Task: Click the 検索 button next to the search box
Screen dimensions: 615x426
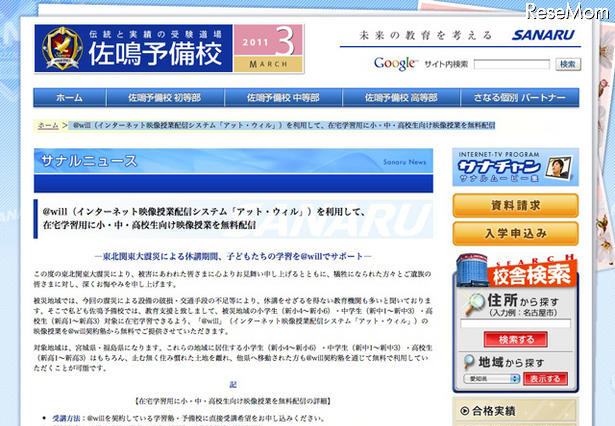Action: pyautogui.click(x=568, y=64)
